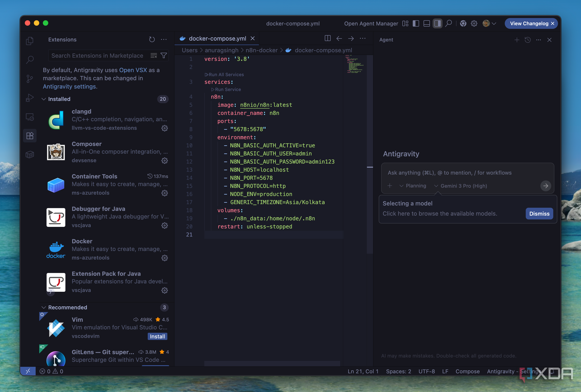Toggle the secondary side bar layout button
The width and height of the screenshot is (581, 392).
437,23
